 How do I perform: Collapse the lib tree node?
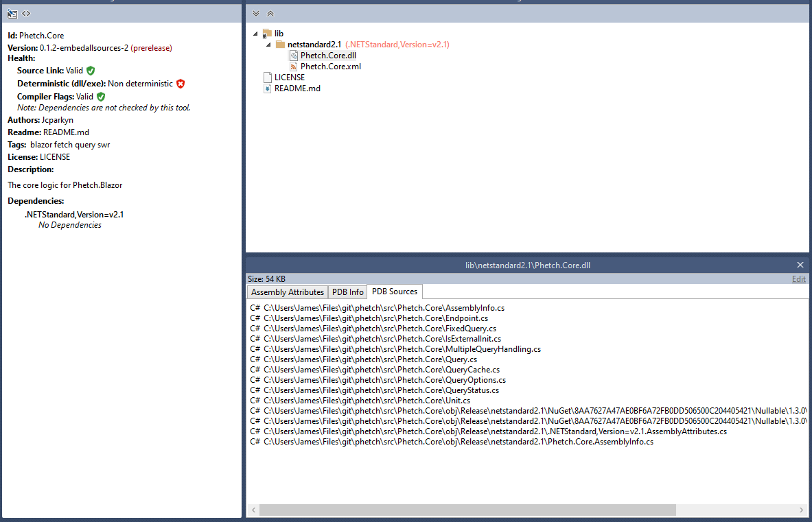click(x=255, y=34)
